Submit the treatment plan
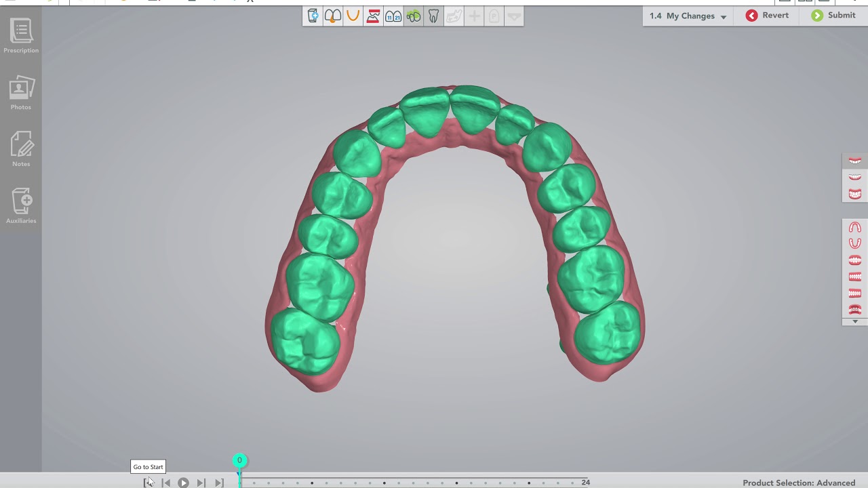868x488 pixels. (833, 16)
